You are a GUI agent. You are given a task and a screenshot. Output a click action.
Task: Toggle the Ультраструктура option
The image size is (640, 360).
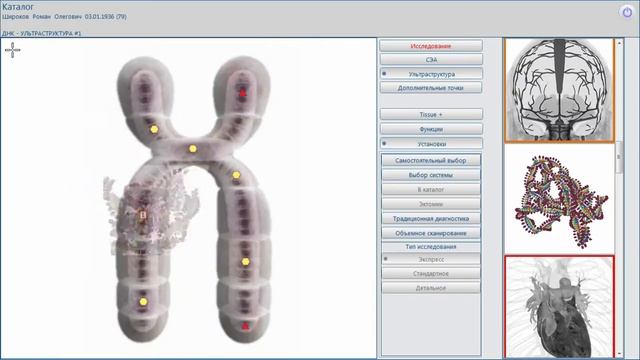coord(431,74)
